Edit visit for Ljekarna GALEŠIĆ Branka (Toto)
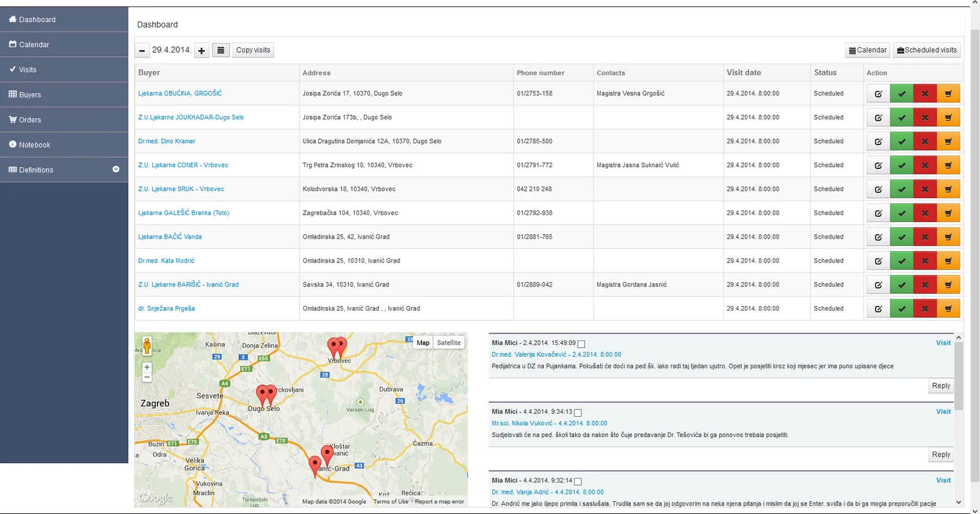 (x=878, y=213)
